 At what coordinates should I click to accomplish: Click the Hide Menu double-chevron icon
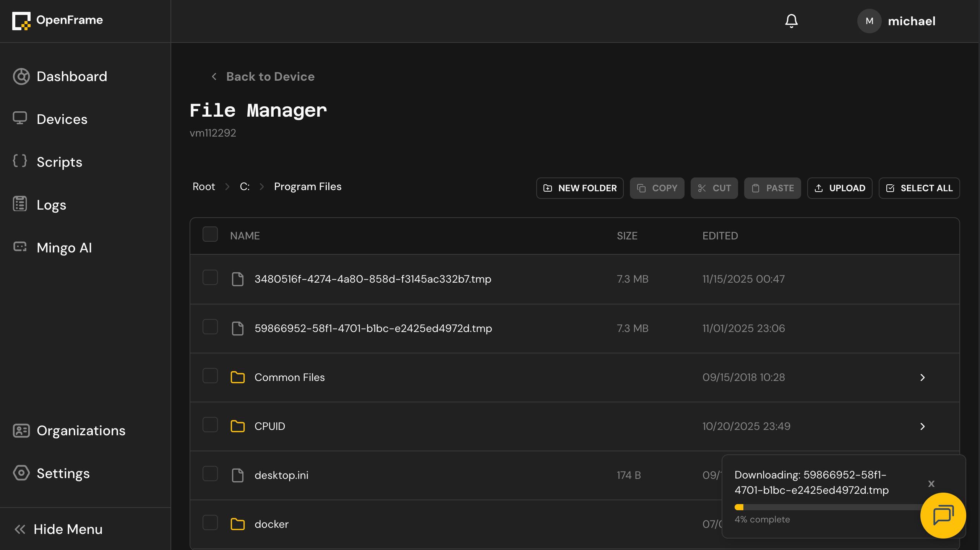(x=20, y=529)
